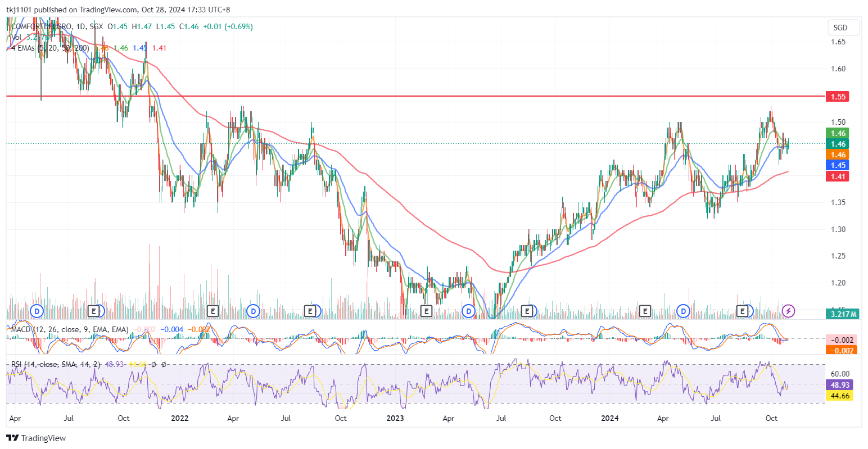
Task: Select the red horizontal line at 1.55
Action: pos(415,96)
